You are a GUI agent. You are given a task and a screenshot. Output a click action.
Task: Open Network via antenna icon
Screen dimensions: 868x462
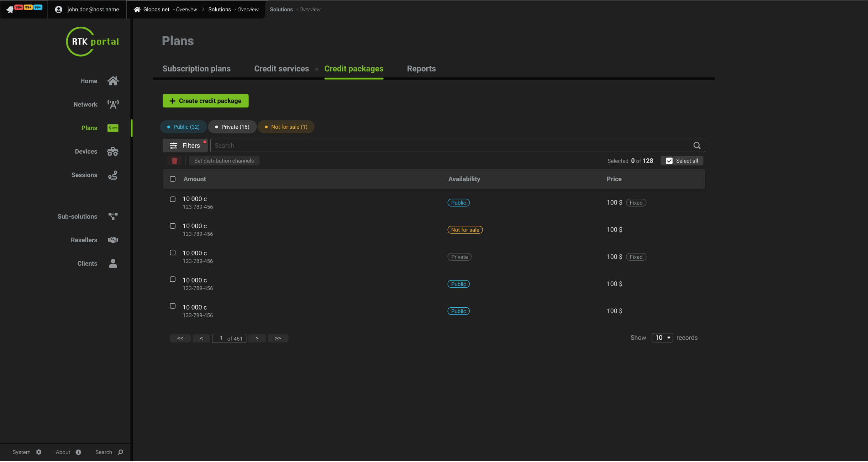point(113,105)
